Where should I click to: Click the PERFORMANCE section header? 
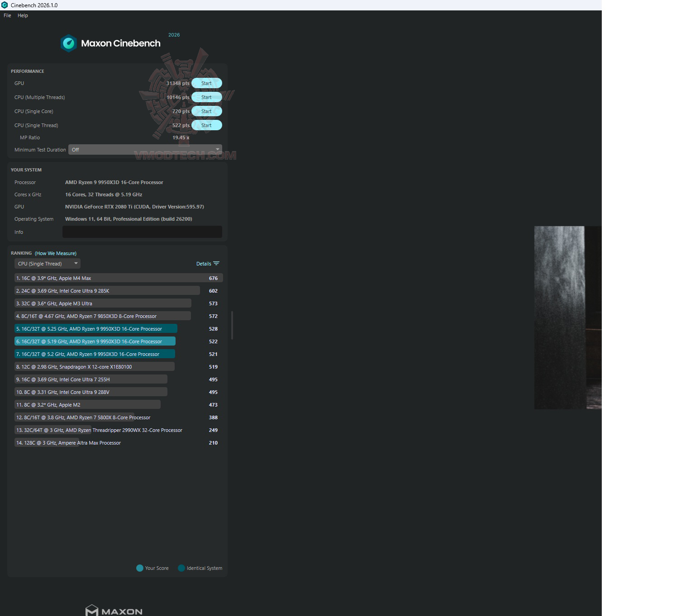(28, 71)
